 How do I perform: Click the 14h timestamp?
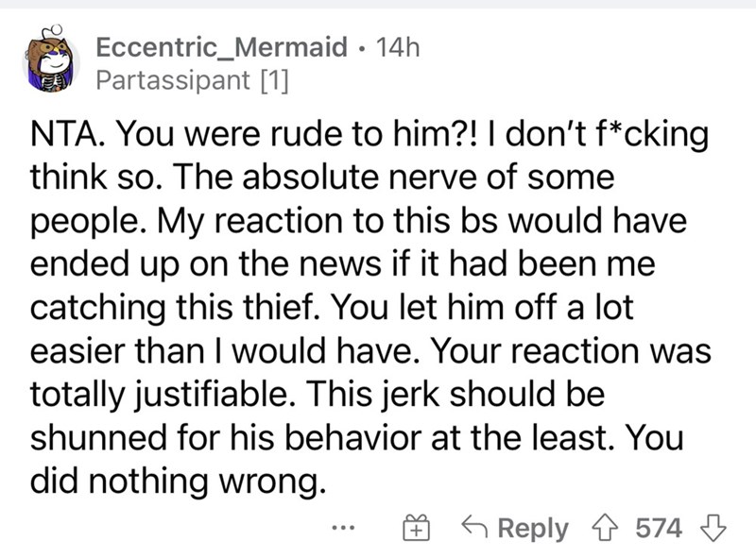point(398,47)
